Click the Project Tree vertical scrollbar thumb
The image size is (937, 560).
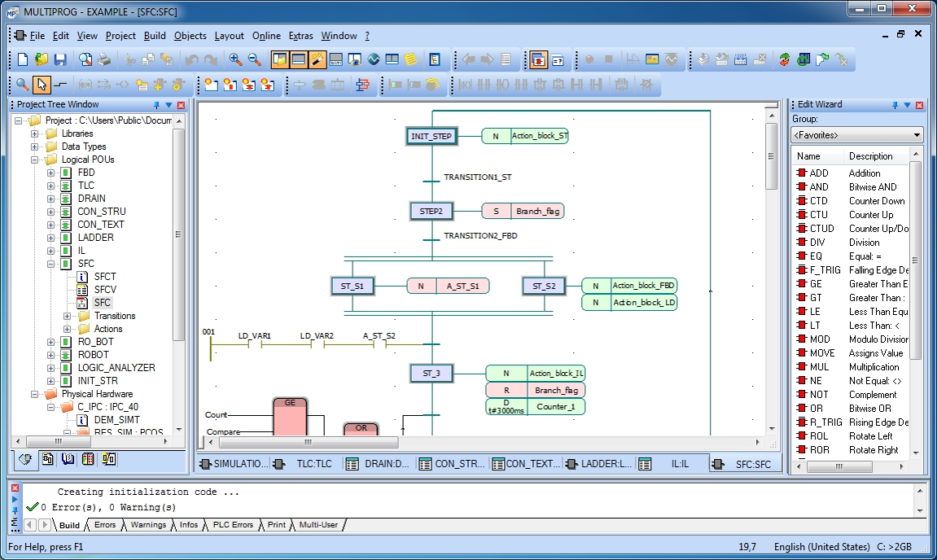178,234
